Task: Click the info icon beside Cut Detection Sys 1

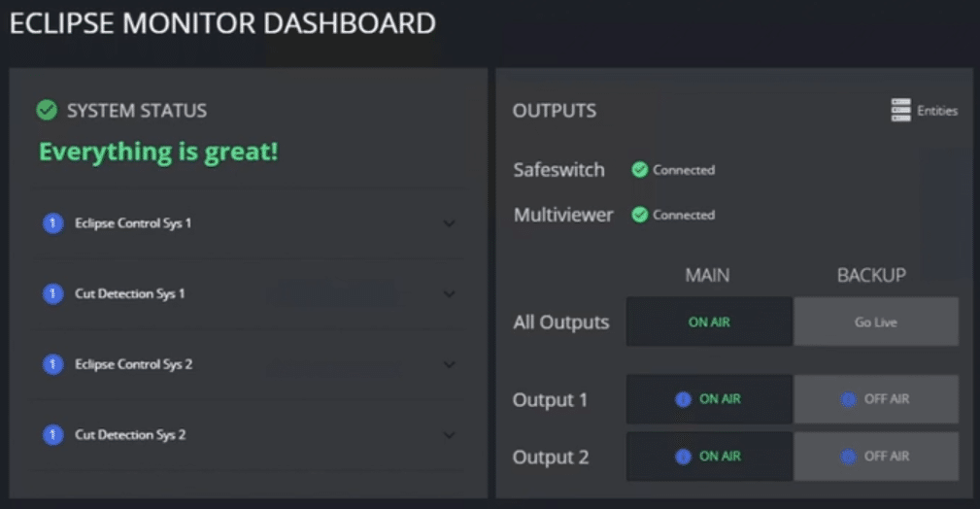Action: coord(53,293)
